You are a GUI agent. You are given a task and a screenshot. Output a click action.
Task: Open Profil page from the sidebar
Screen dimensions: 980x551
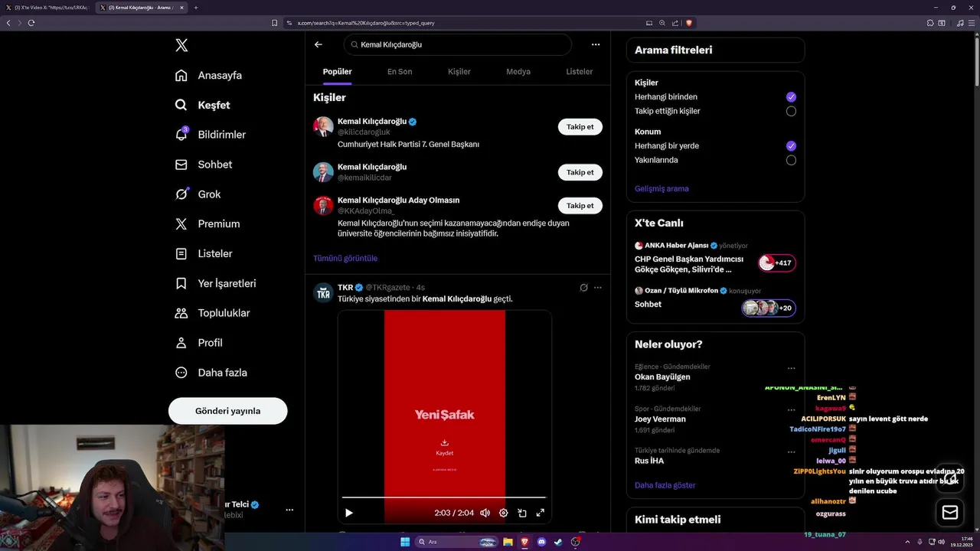tap(198, 343)
